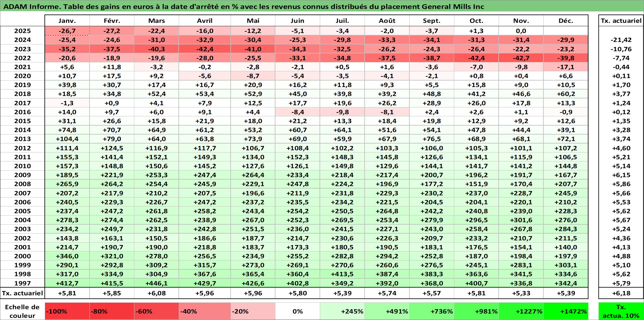Select the January 2019 cell +39,8
The width and height of the screenshot is (644, 320).
[67, 85]
